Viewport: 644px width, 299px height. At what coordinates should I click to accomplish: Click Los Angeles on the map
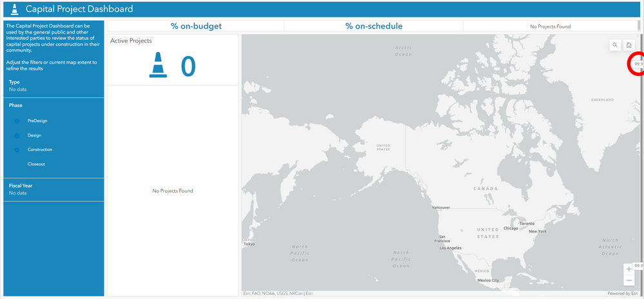coord(450,248)
